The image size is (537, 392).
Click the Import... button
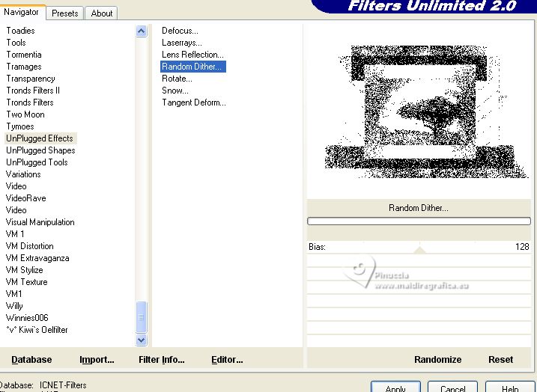(x=97, y=360)
